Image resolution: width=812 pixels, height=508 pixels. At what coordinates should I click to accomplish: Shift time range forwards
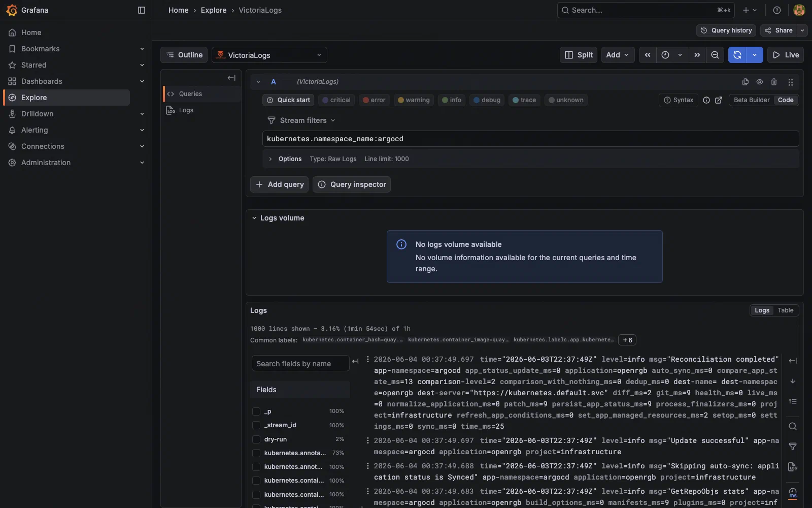point(697,55)
